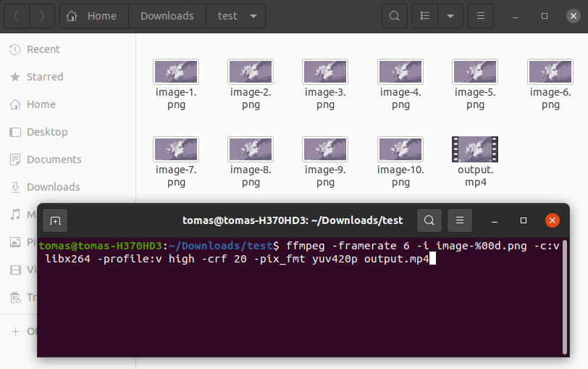588x369 pixels.
Task: Select the image-10.png thumbnail
Action: pos(400,149)
